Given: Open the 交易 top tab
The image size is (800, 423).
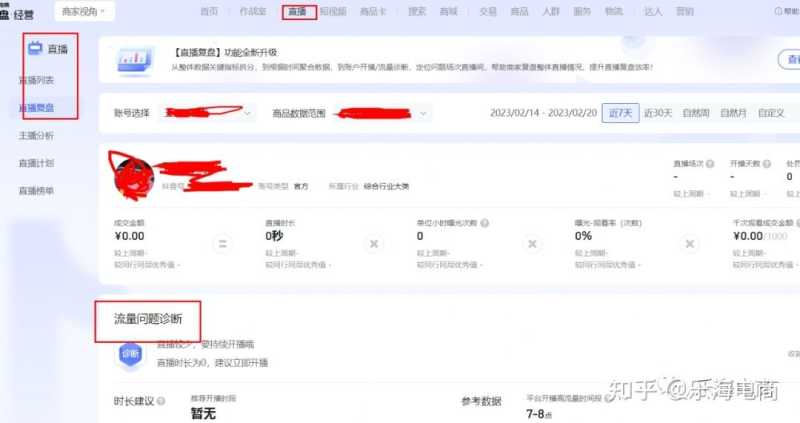Looking at the screenshot, I should pos(488,12).
